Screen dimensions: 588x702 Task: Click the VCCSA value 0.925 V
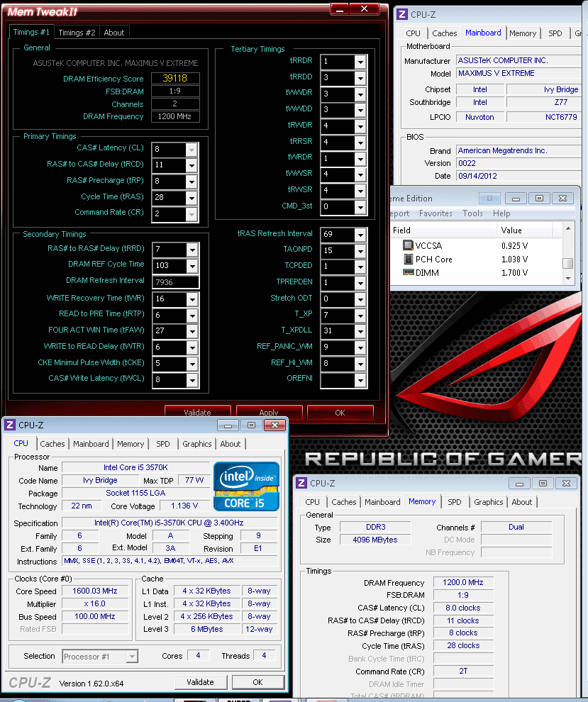(514, 246)
